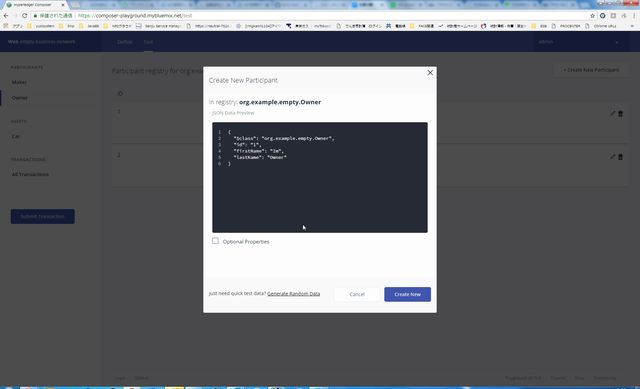
Task: Reload the browser page
Action: (x=24, y=16)
